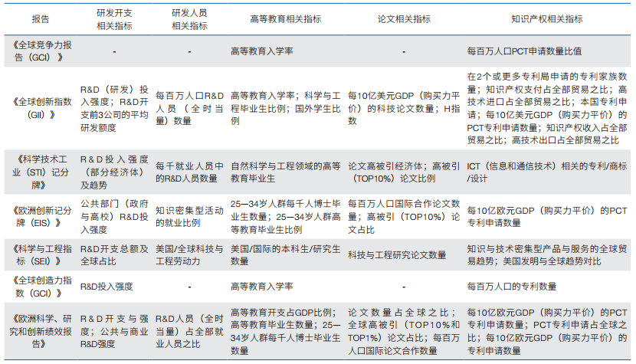This screenshot has height=364, width=636.
Task: Click the cell R&D人员（全时当量）占全部就业人员之比
Action: coord(189,331)
